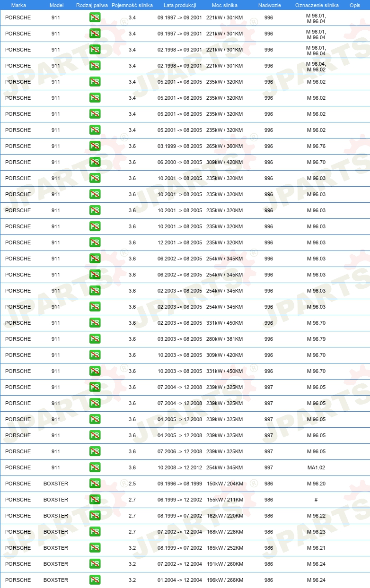The height and width of the screenshot is (588, 370).
Task: Select production years 12.2001 -> 08.2005
Action: click(x=180, y=242)
